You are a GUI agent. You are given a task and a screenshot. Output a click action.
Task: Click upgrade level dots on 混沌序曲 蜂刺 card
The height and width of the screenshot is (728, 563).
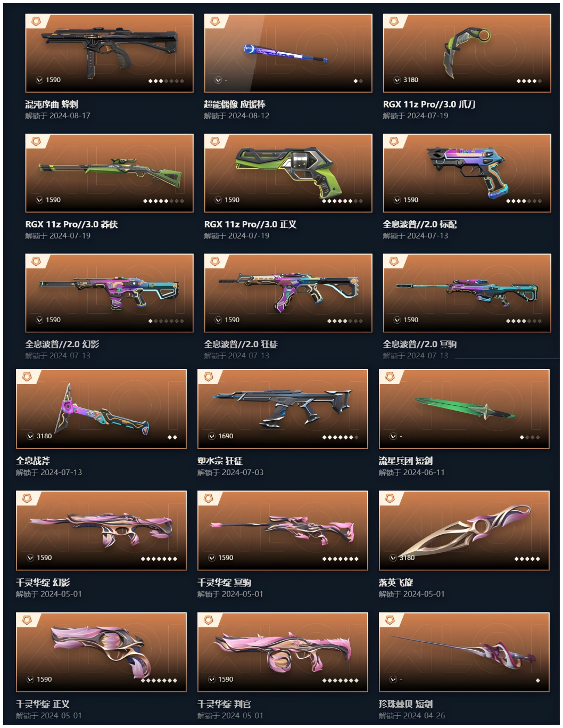(166, 81)
